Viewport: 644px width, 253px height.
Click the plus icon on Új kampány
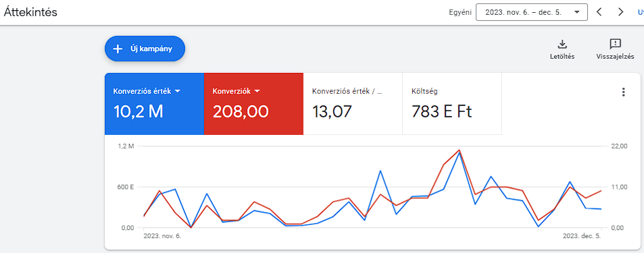click(118, 49)
